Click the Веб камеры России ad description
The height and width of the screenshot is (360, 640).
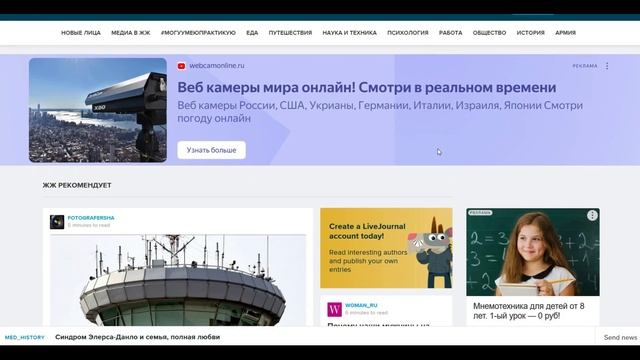click(380, 112)
